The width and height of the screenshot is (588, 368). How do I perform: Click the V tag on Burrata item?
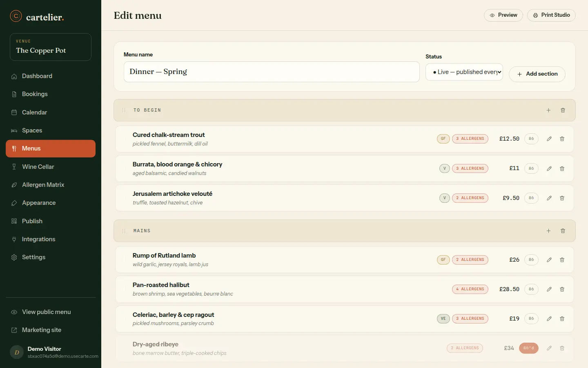pyautogui.click(x=444, y=168)
